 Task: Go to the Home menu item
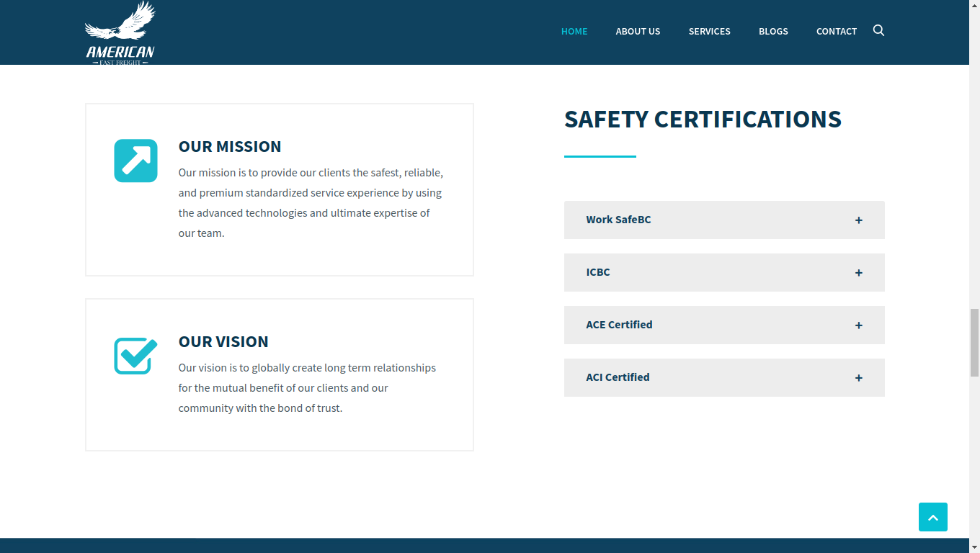[x=574, y=31]
